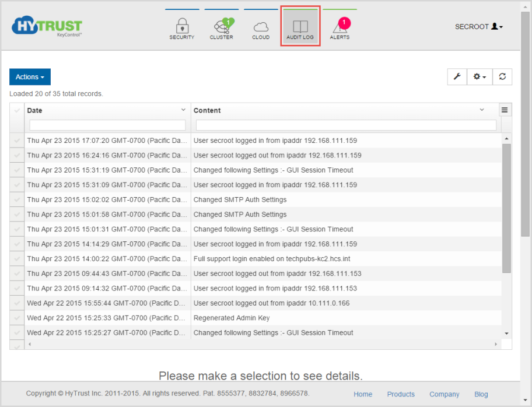Image resolution: width=532 pixels, height=407 pixels.
Task: Select the checkbox for the 17:07:20 log row
Action: coord(17,141)
